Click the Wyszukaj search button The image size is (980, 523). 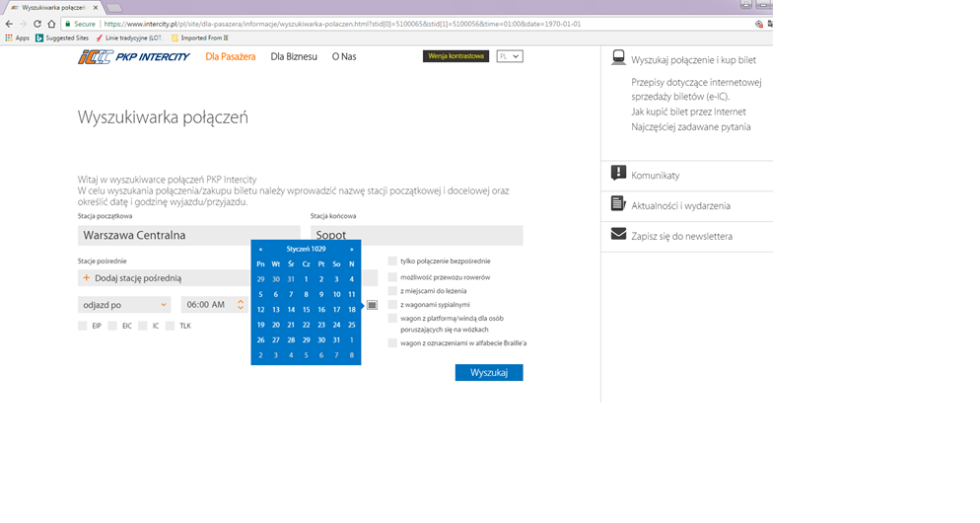(x=489, y=372)
